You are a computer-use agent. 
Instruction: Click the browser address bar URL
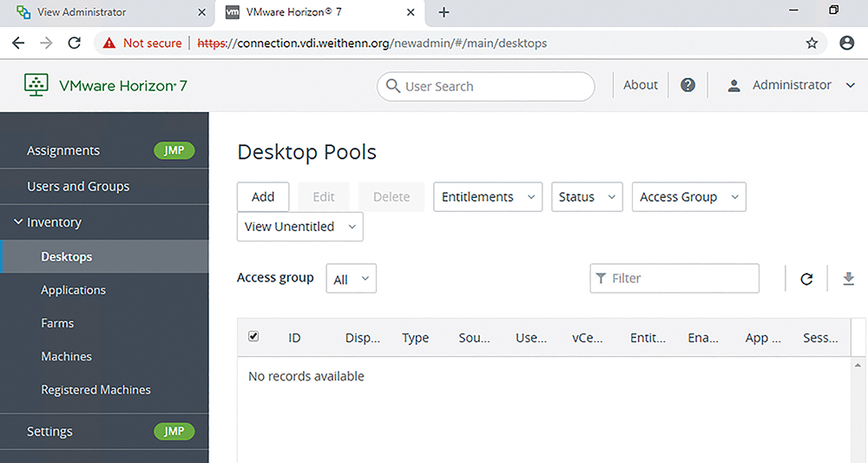pos(372,43)
